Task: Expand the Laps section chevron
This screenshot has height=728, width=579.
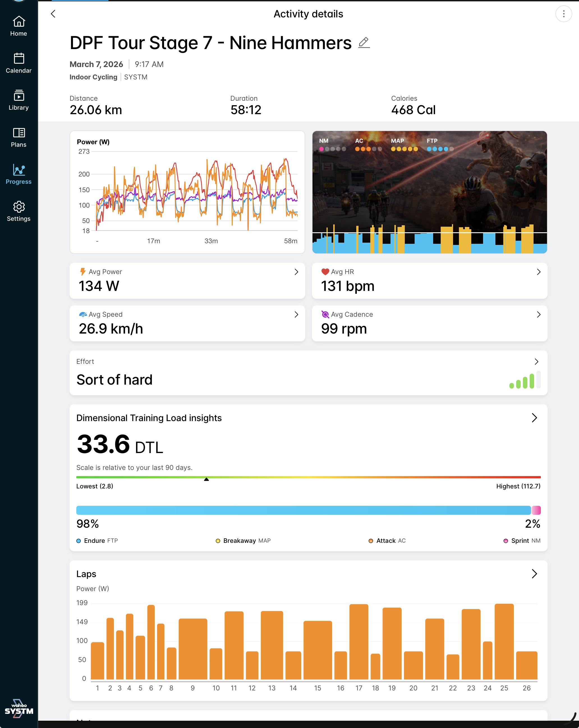Action: pyautogui.click(x=534, y=574)
